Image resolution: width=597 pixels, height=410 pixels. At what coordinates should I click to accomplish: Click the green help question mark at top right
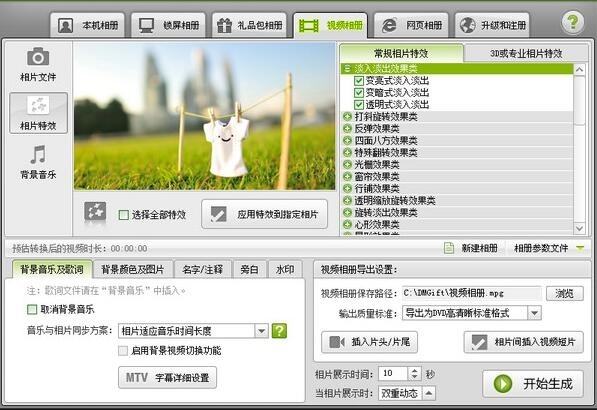(573, 22)
